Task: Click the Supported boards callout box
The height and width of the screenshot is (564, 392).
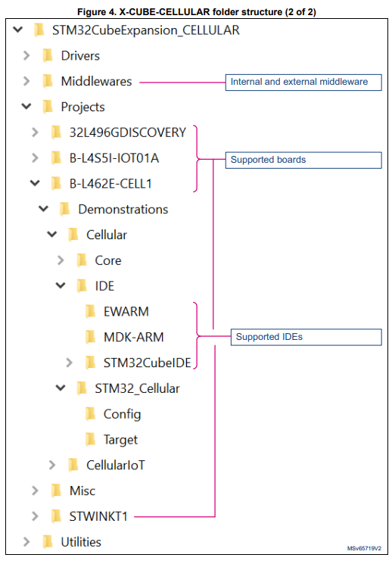Action: click(303, 160)
